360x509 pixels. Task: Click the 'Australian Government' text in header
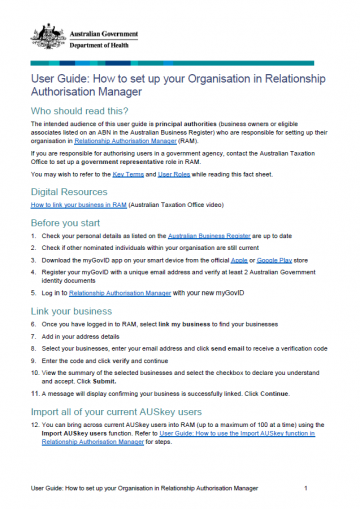[x=104, y=34]
